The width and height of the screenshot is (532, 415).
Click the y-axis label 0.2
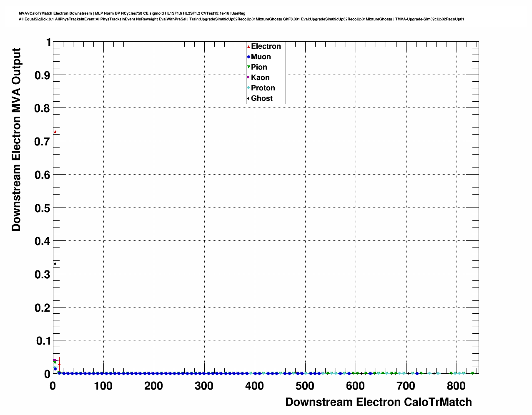point(43,307)
